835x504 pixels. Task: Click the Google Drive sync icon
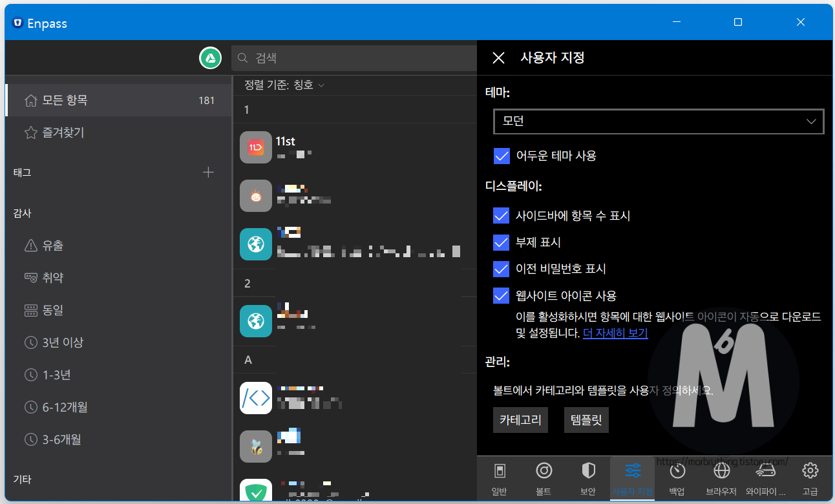coord(210,58)
